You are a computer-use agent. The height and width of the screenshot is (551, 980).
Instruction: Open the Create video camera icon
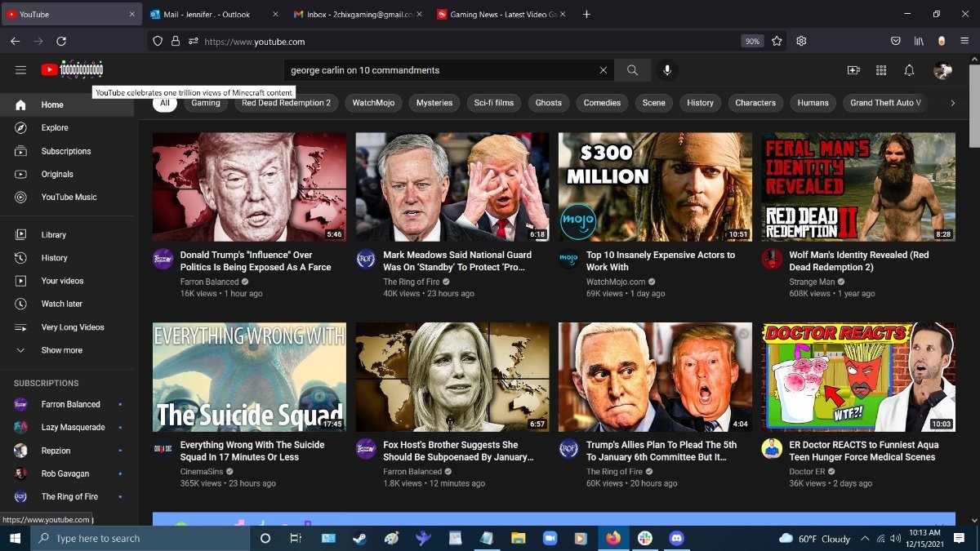point(853,70)
